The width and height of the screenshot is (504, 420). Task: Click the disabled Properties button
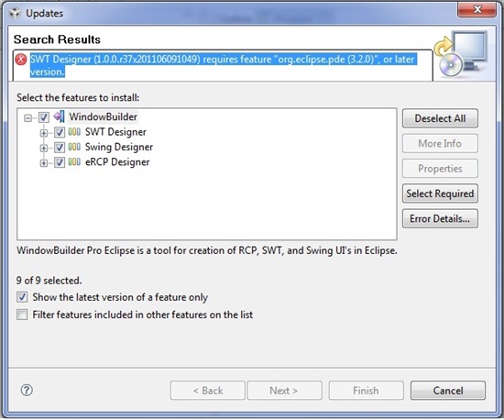pyautogui.click(x=440, y=169)
